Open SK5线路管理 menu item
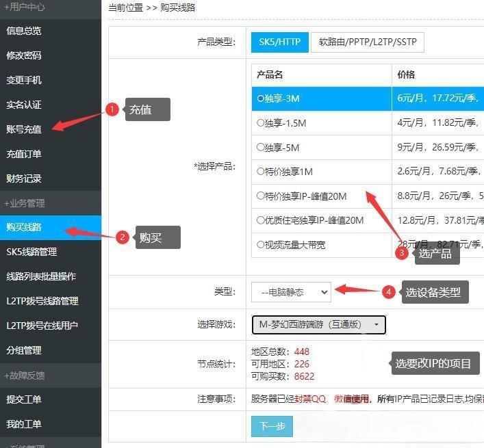The height and width of the screenshot is (448, 484). [31, 252]
